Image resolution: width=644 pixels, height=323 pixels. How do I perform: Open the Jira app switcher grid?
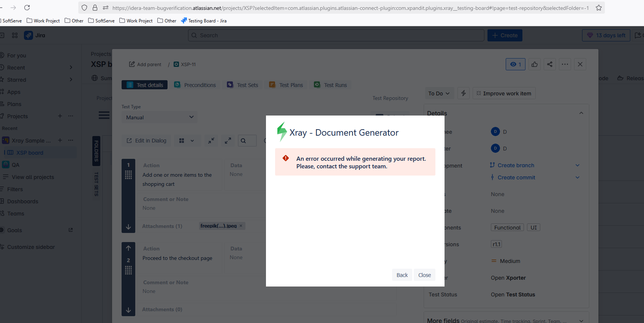[x=15, y=35]
